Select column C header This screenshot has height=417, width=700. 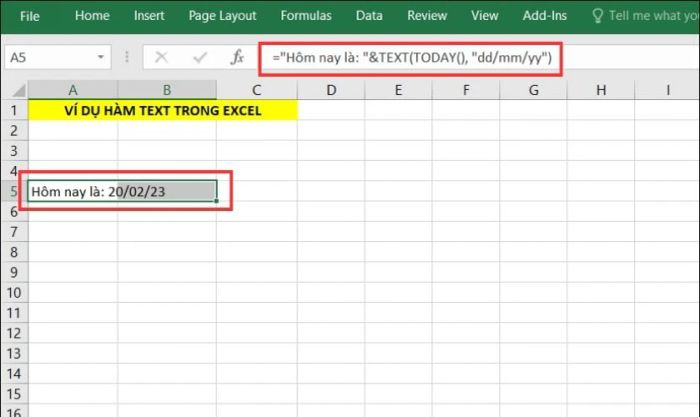[x=257, y=90]
